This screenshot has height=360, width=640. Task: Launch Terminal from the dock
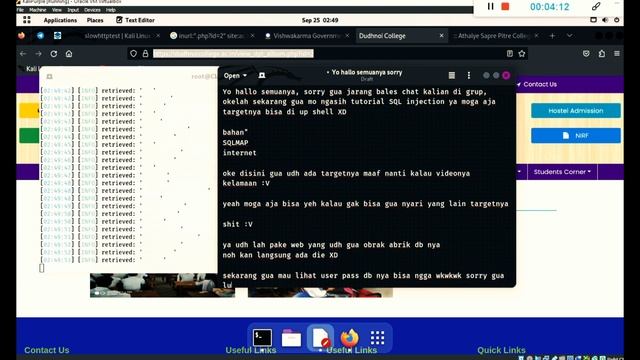(x=262, y=338)
